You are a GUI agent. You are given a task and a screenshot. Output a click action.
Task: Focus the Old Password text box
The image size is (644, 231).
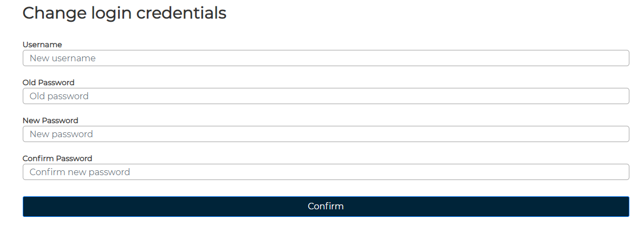point(325,96)
